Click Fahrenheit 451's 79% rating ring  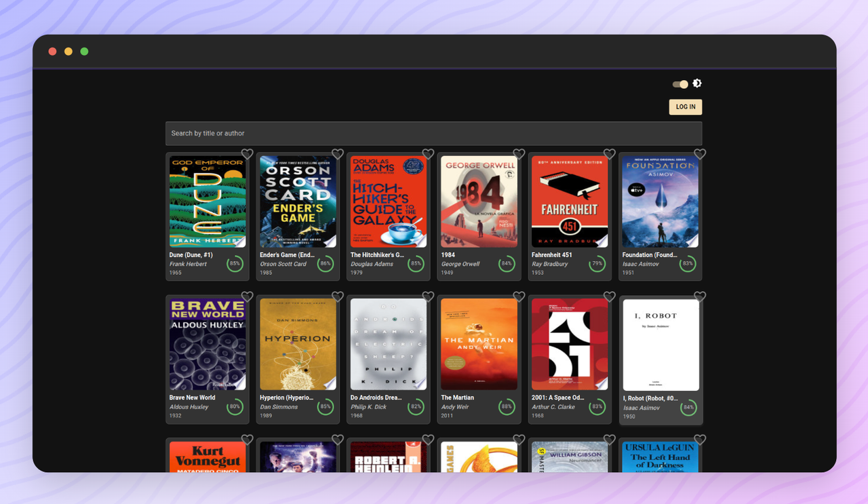point(597,263)
